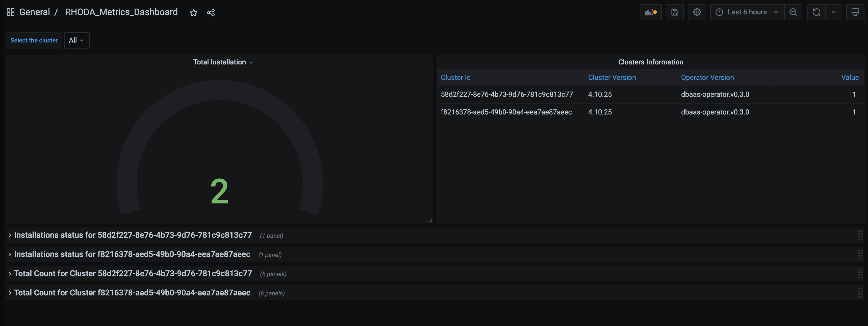Save the dashboard with the save icon
The width and height of the screenshot is (868, 326).
tap(675, 12)
